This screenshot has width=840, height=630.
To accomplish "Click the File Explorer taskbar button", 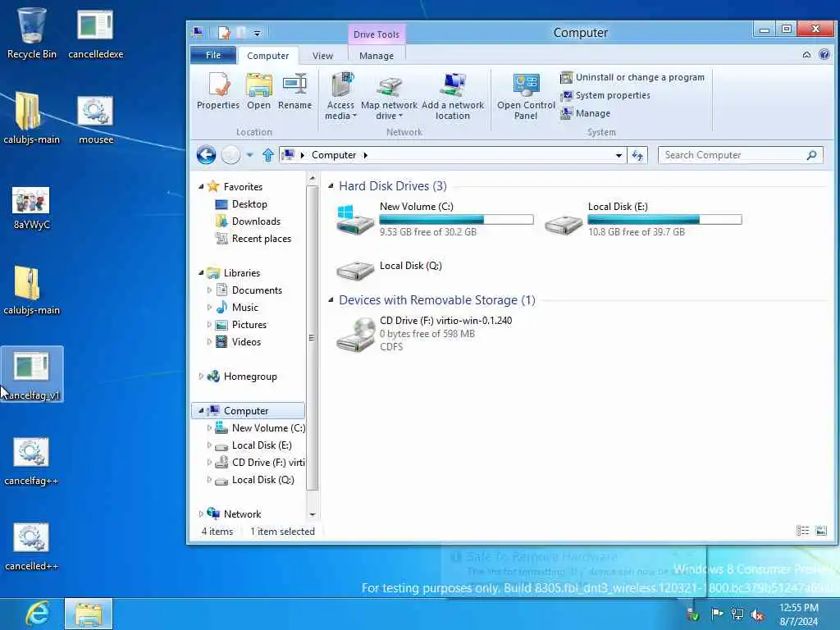I will [x=89, y=614].
